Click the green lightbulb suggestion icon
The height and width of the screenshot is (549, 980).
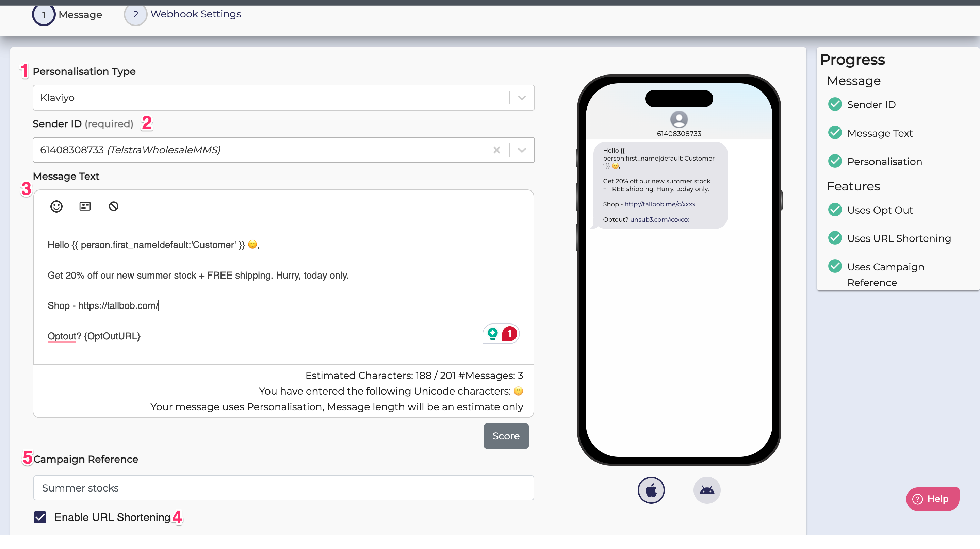click(493, 334)
